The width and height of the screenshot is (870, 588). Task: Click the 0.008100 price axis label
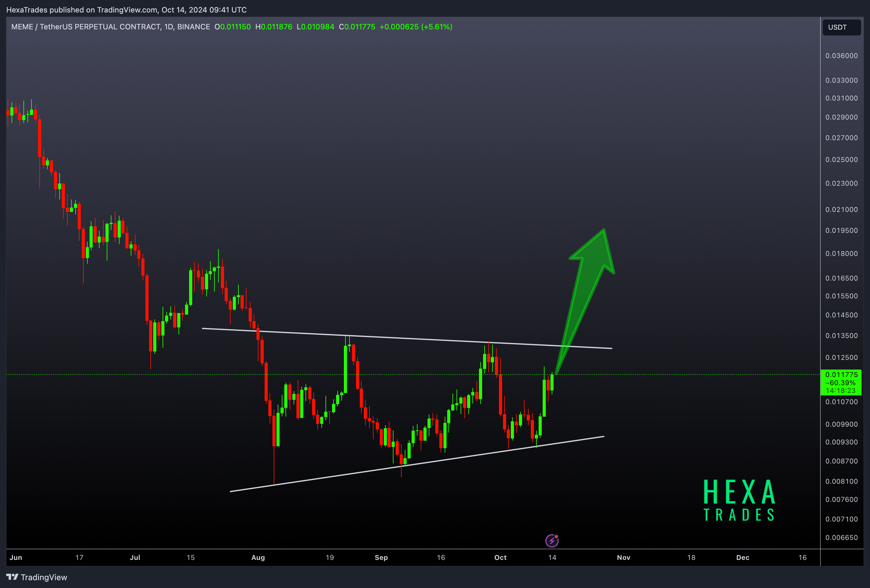click(x=842, y=482)
